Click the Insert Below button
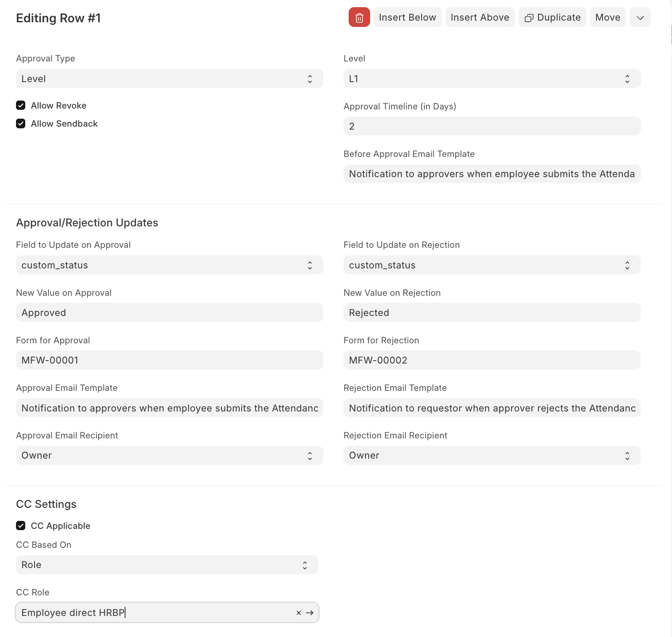672x637 pixels. coord(408,17)
